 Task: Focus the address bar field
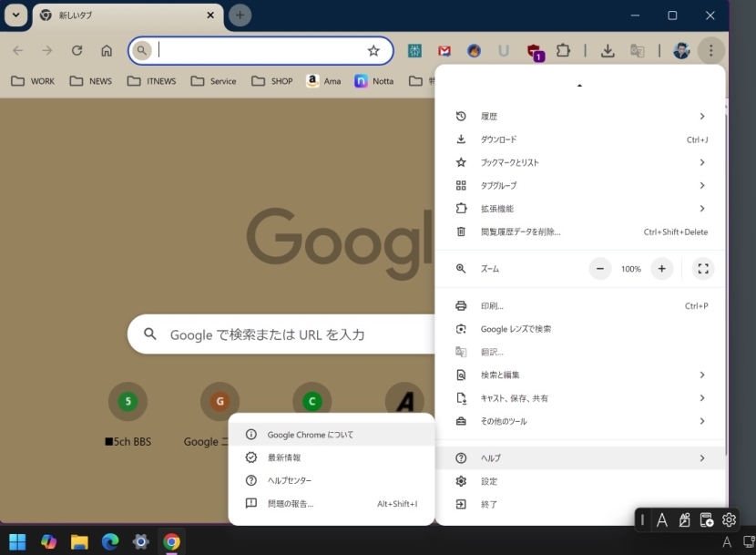click(261, 51)
